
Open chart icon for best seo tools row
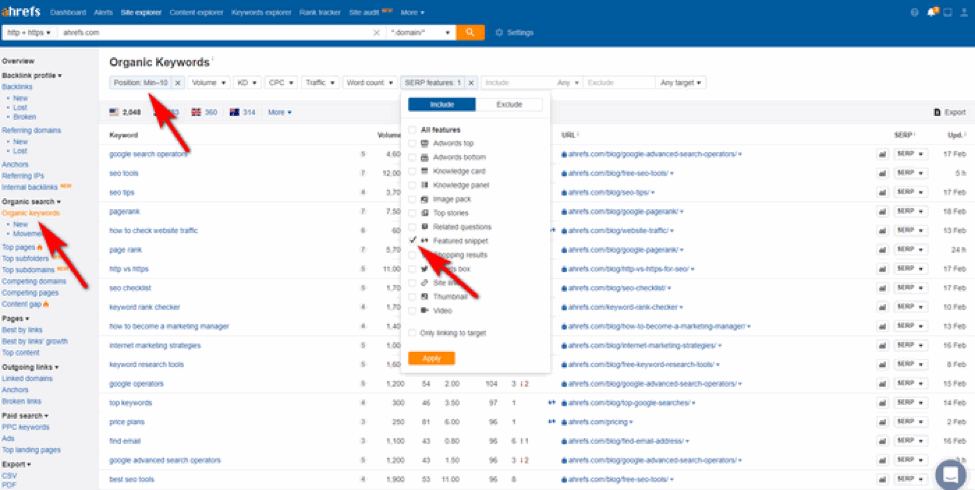882,479
